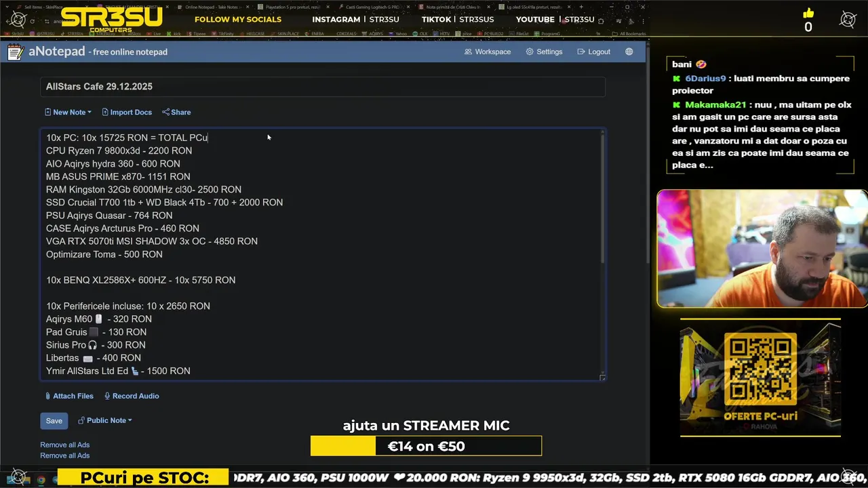The height and width of the screenshot is (488, 868).
Task: Click the OFERTE PC-uri QR code
Action: 760,369
